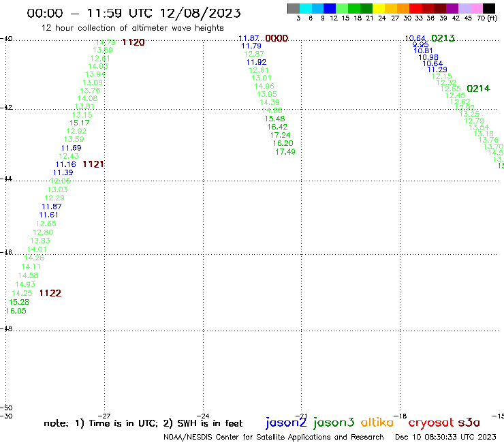Click the note about UTC and feet
This screenshot has height=443, width=504.
(143, 423)
